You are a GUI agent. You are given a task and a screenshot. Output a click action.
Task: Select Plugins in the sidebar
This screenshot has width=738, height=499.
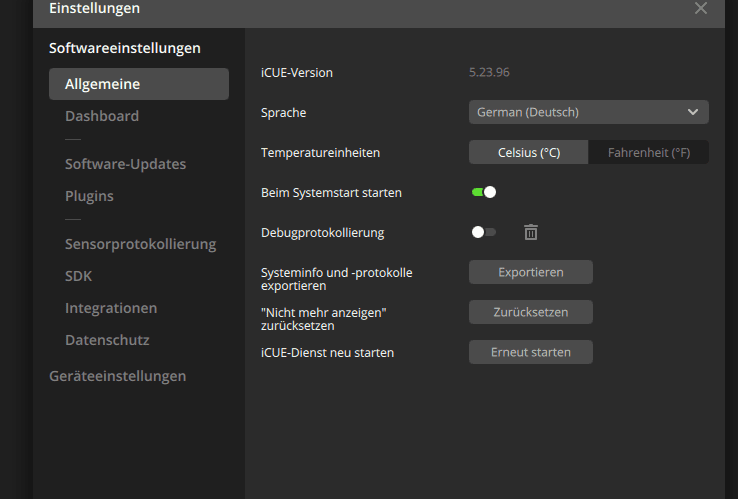(89, 196)
